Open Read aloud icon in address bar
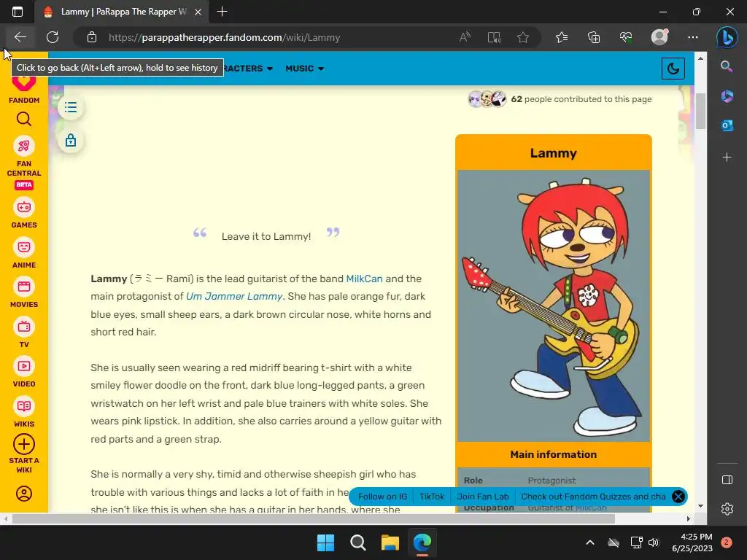This screenshot has height=560, width=747. [465, 37]
